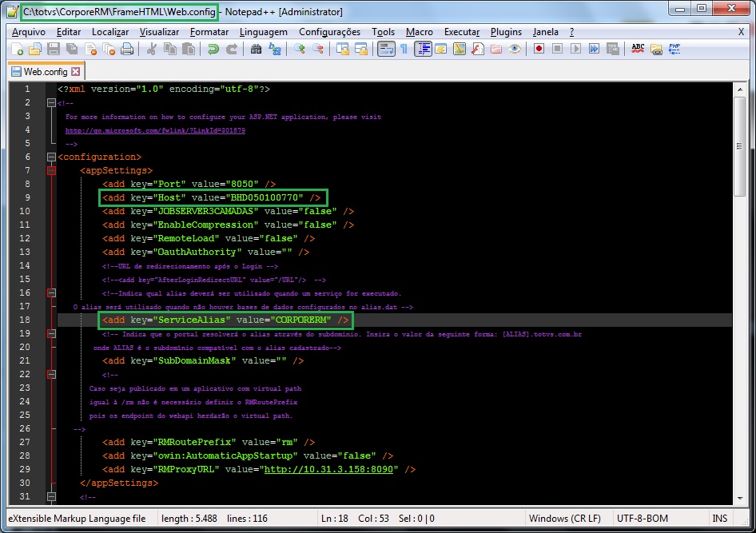Click the Save floppy disk icon
This screenshot has width=756, height=533.
54,49
